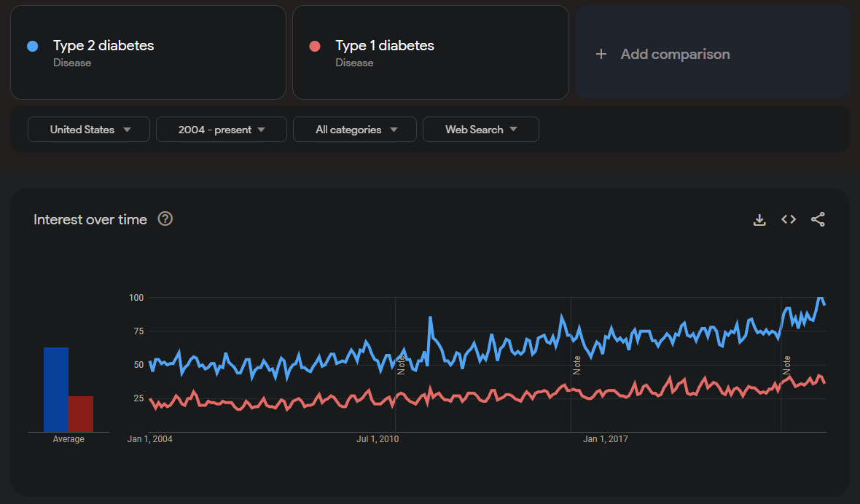The image size is (860, 504).
Task: Expand the All categories filter
Action: tap(355, 130)
